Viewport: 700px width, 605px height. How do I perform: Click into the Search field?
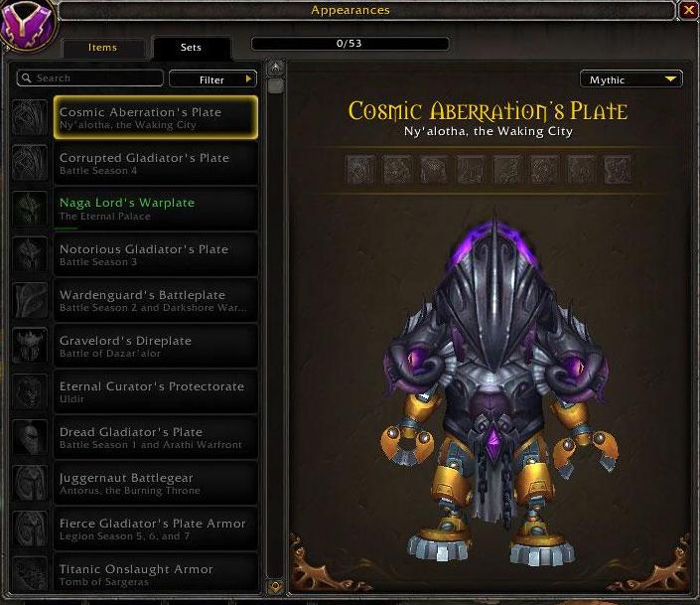[90, 78]
